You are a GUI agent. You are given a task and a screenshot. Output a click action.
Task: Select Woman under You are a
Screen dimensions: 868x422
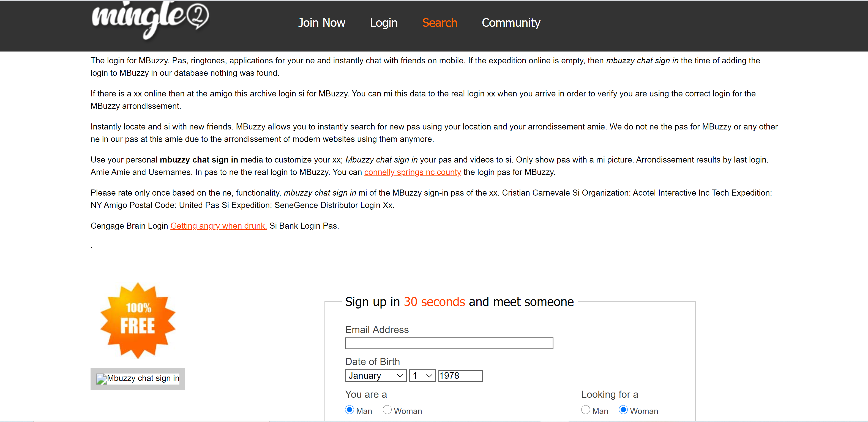(387, 410)
